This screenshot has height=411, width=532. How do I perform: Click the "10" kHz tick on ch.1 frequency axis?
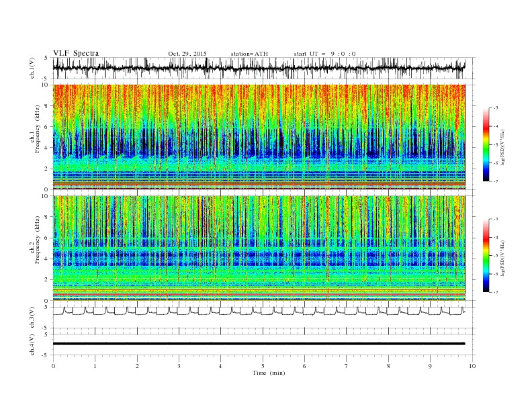coord(45,85)
